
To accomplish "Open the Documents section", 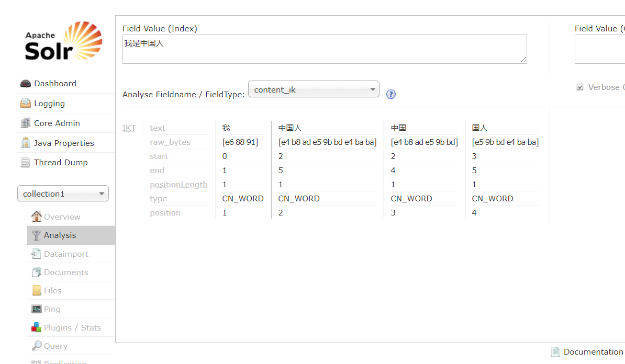I will tap(65, 272).
